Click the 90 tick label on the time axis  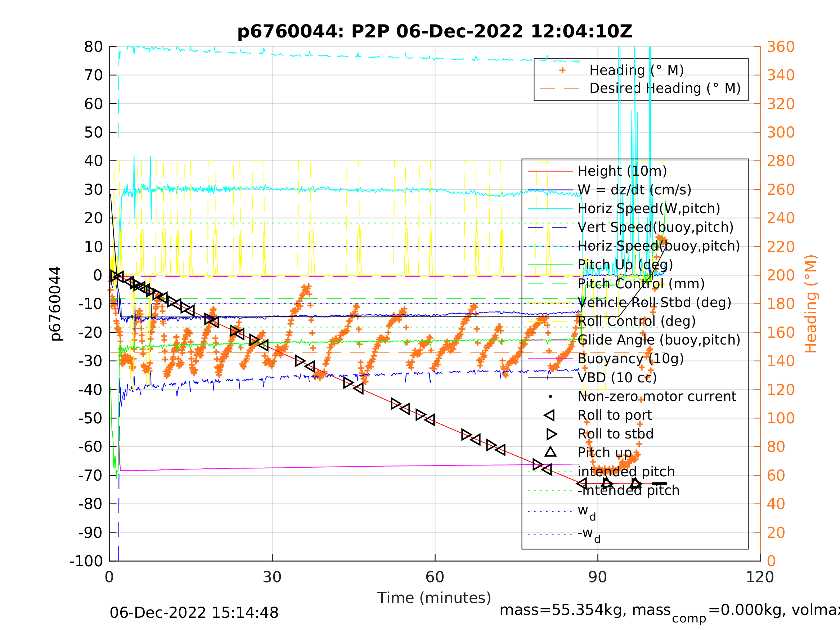(x=597, y=577)
